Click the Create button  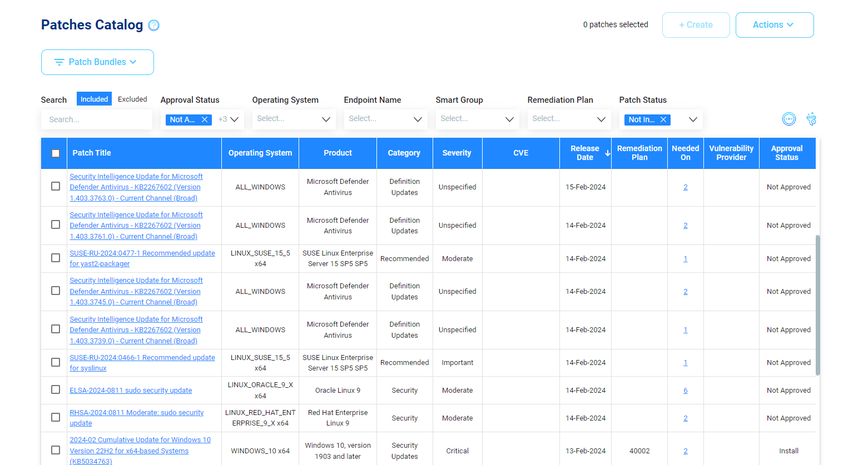696,25
